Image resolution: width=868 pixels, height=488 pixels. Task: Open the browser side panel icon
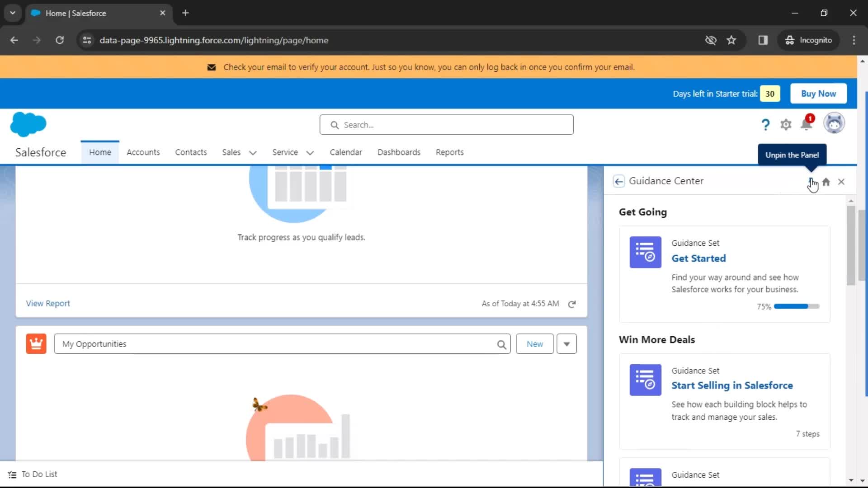coord(763,40)
